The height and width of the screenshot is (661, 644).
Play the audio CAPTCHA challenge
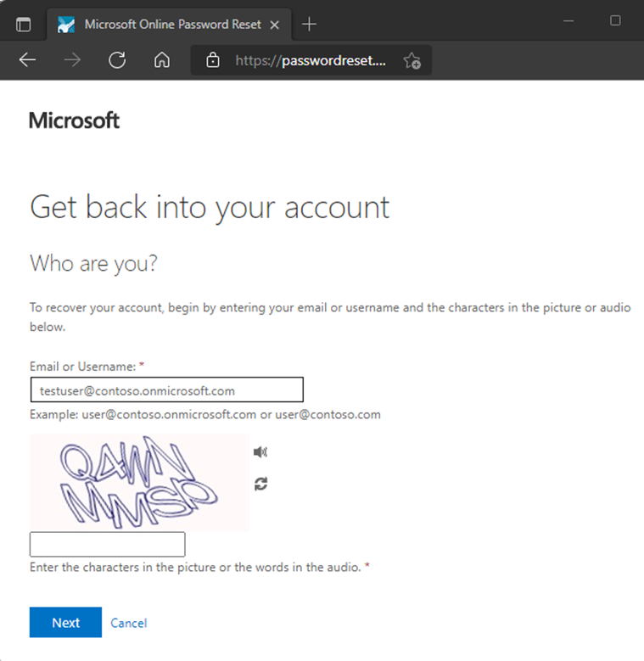click(260, 452)
